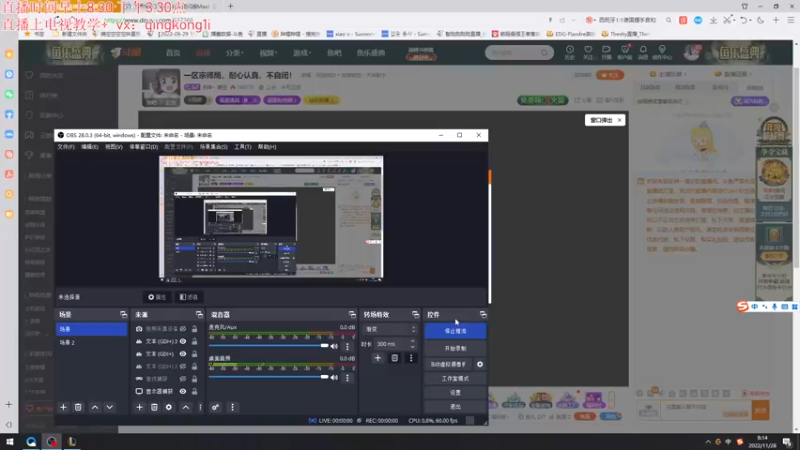Click the OBS preview canvas thumbnail
Image resolution: width=800 pixels, height=450 pixels.
pyautogui.click(x=271, y=218)
